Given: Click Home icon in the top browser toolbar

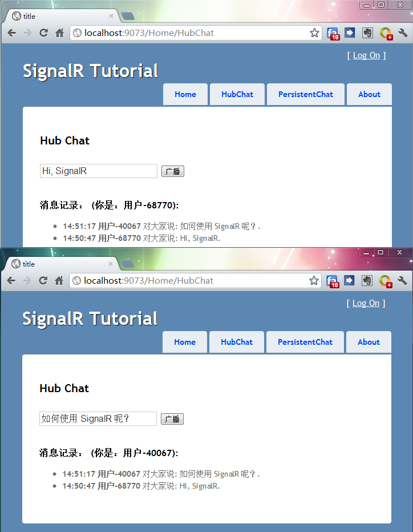Looking at the screenshot, I should pyautogui.click(x=59, y=33).
